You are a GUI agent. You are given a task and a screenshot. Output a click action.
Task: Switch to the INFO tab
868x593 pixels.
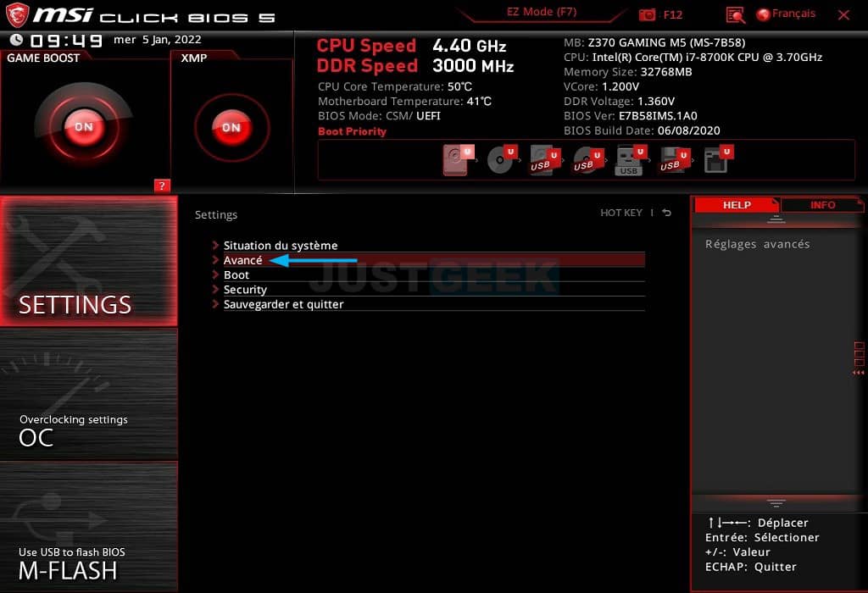[x=822, y=205]
